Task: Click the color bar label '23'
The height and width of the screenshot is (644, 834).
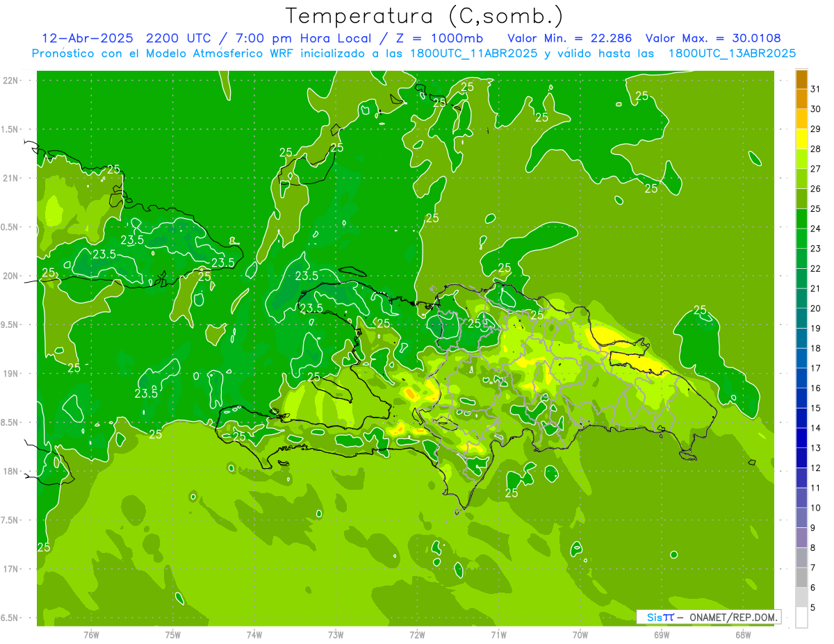Action: tap(816, 249)
